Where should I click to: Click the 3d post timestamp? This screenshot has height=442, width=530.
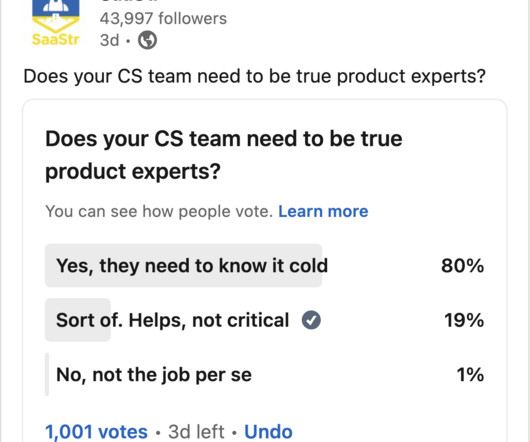110,40
